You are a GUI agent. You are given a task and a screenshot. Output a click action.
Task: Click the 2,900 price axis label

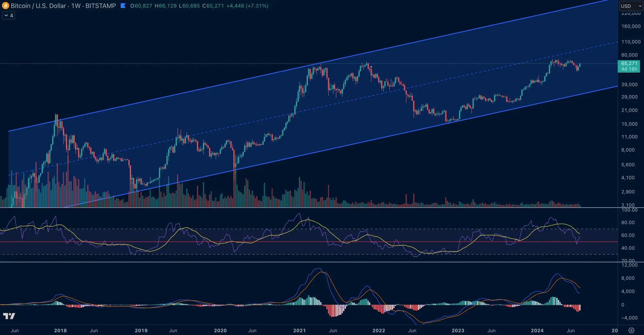click(628, 192)
